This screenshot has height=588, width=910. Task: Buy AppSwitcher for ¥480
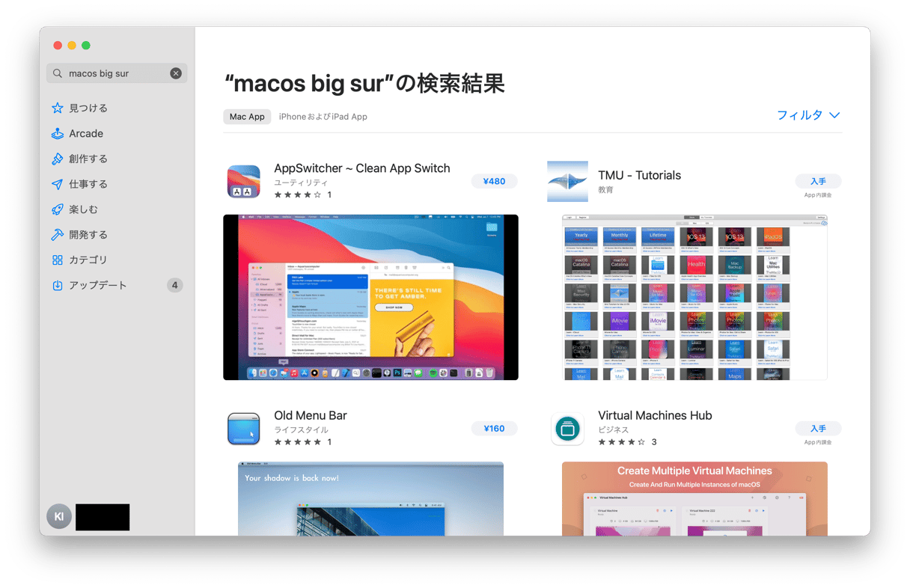click(x=494, y=181)
